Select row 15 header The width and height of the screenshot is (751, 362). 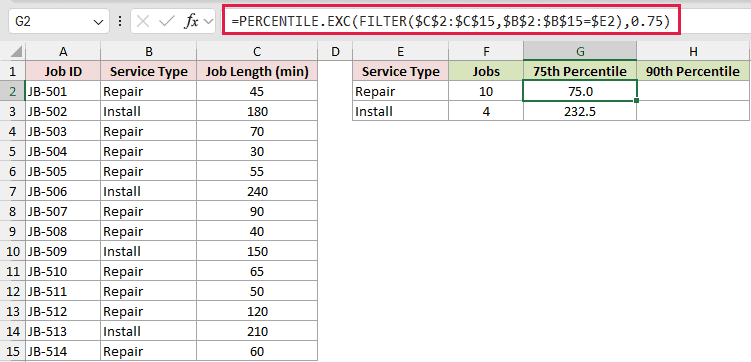12,351
